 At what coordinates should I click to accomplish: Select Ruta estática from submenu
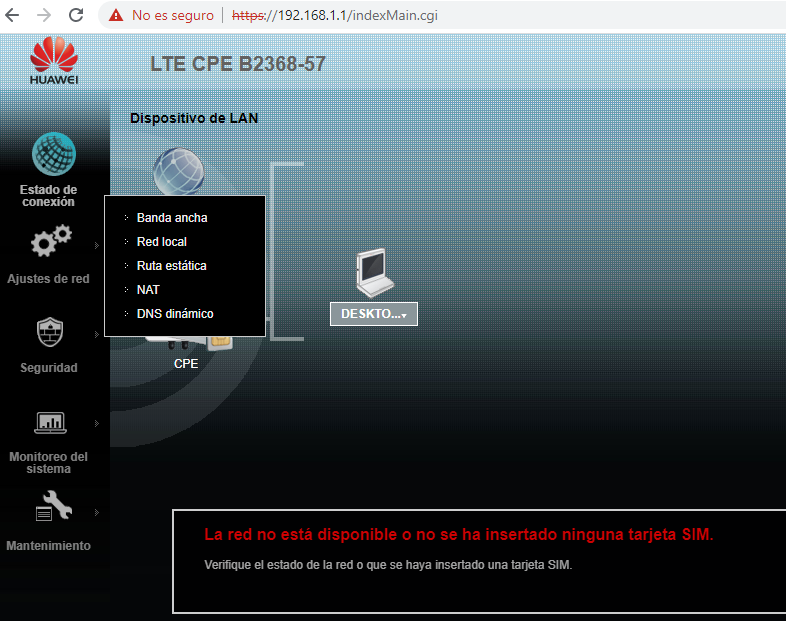click(x=171, y=266)
